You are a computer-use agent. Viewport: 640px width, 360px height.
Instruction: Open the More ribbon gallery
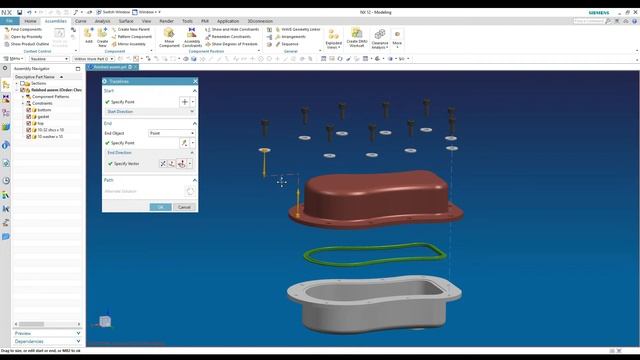click(x=397, y=39)
